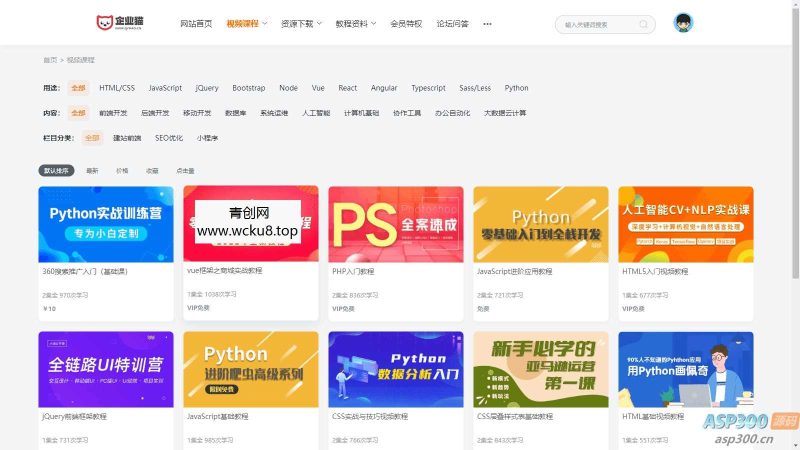Open the JavaScript进阶应用教程 title
This screenshot has height=450, width=800.
[x=514, y=271]
